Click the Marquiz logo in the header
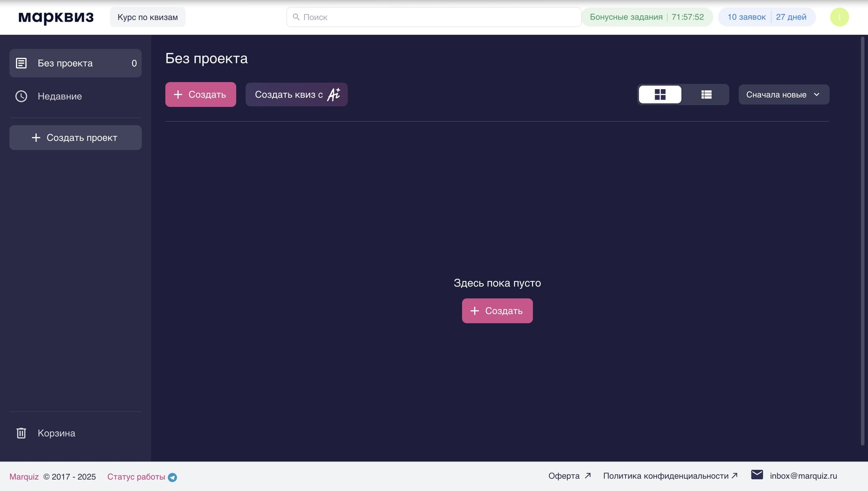 point(56,17)
